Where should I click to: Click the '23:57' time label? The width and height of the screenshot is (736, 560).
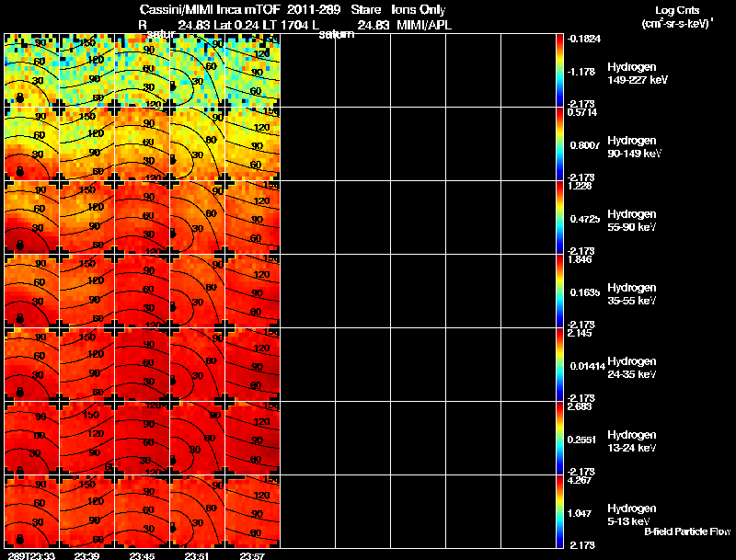coord(252,555)
